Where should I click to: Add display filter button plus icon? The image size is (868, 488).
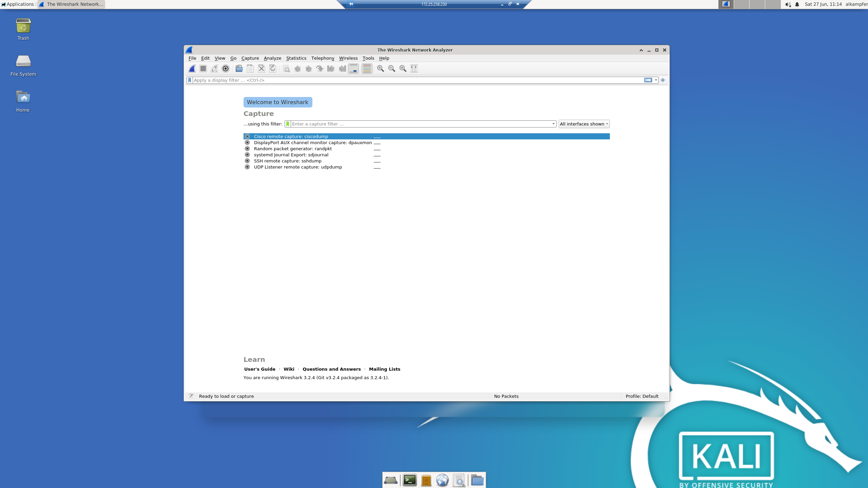[x=663, y=80]
